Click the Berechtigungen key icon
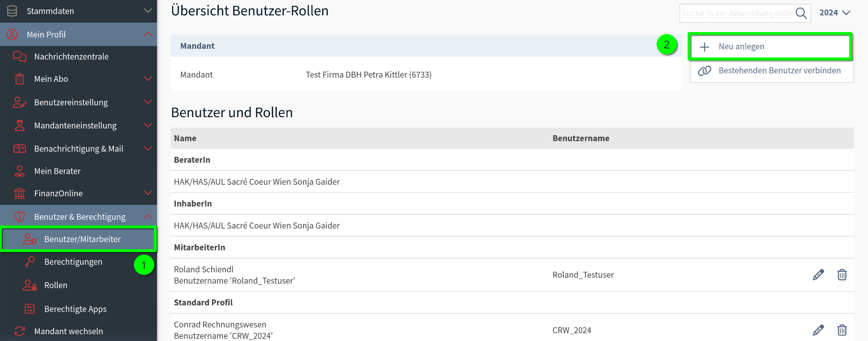 [30, 262]
